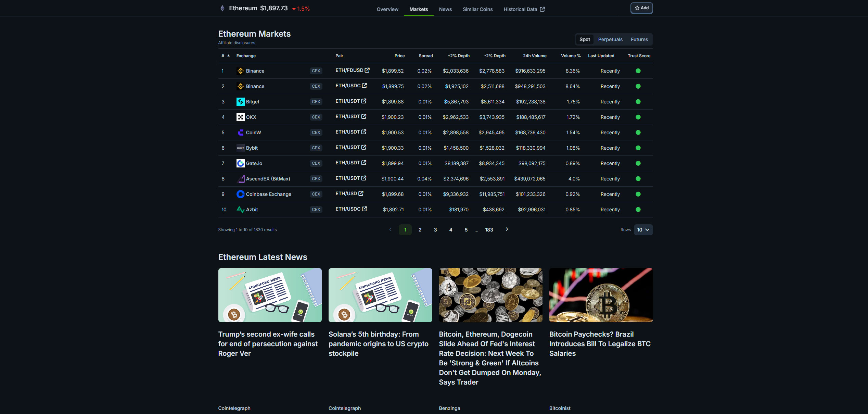Open Bybit ETH/USDT external link icon
The image size is (868, 414).
click(364, 147)
